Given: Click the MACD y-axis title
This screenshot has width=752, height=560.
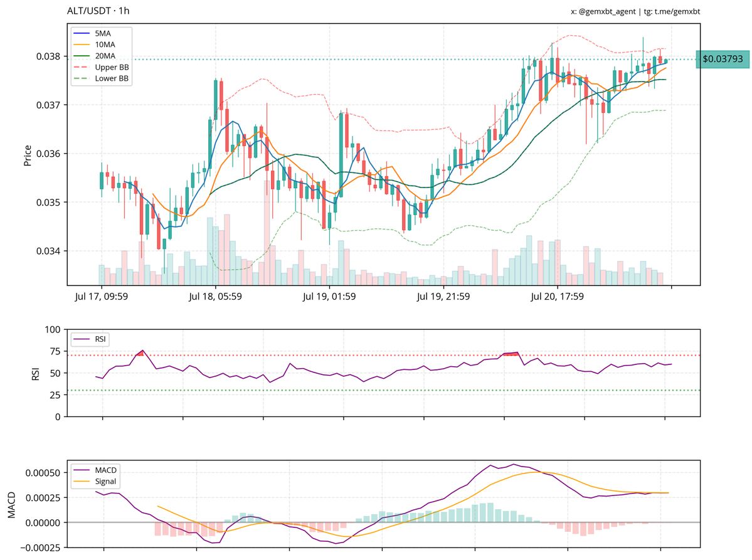Looking at the screenshot, I should [x=11, y=505].
